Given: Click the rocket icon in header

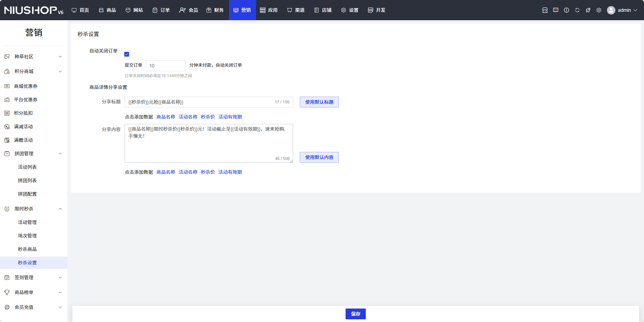Looking at the screenshot, I should [588, 10].
